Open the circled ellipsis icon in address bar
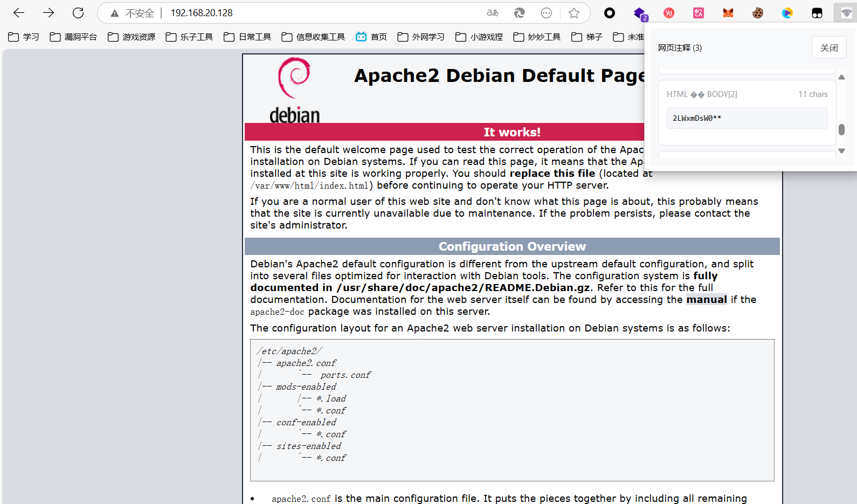857x504 pixels. pyautogui.click(x=547, y=13)
